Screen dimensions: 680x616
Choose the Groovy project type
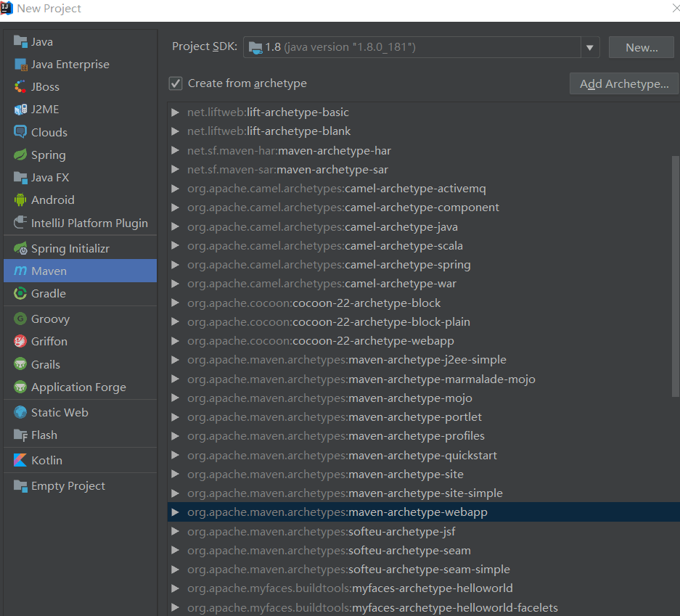50,319
